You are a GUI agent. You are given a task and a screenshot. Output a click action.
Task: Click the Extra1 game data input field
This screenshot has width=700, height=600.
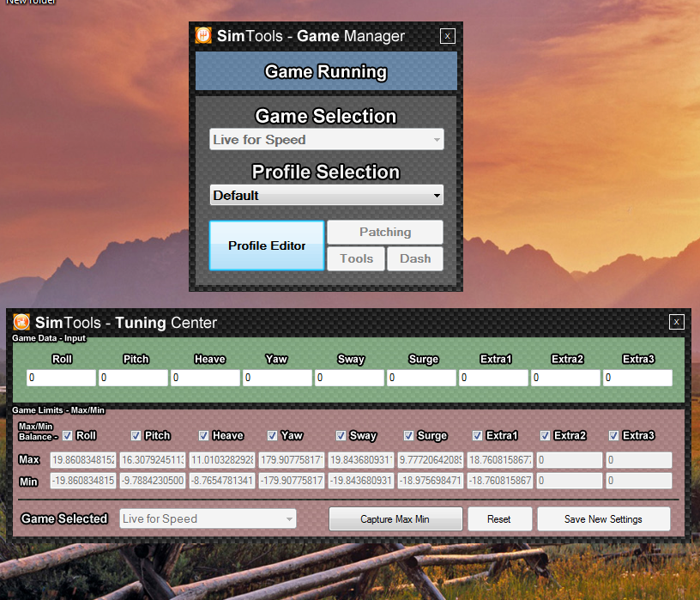coord(493,378)
